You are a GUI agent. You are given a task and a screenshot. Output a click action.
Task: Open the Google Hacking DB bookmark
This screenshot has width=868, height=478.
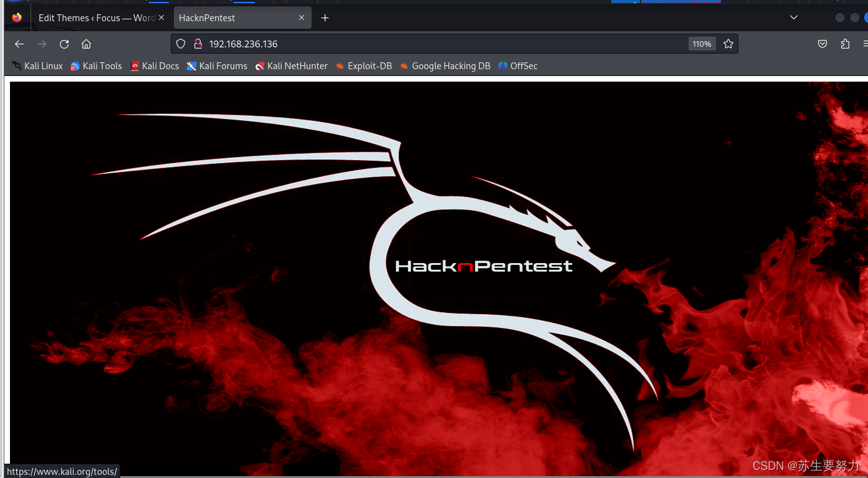(x=445, y=65)
